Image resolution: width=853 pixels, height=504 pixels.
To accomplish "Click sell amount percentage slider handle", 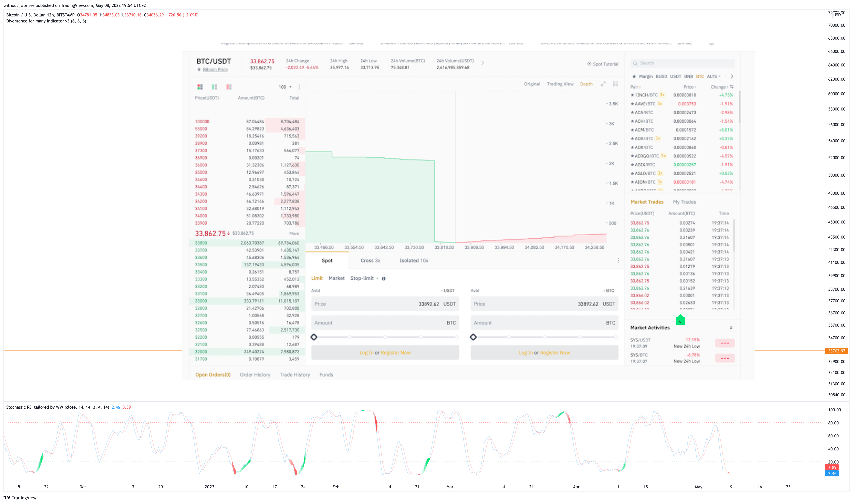I will click(x=473, y=337).
